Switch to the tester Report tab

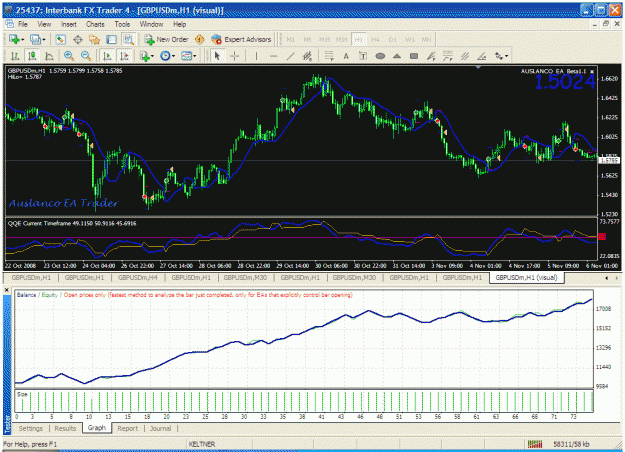click(x=128, y=428)
